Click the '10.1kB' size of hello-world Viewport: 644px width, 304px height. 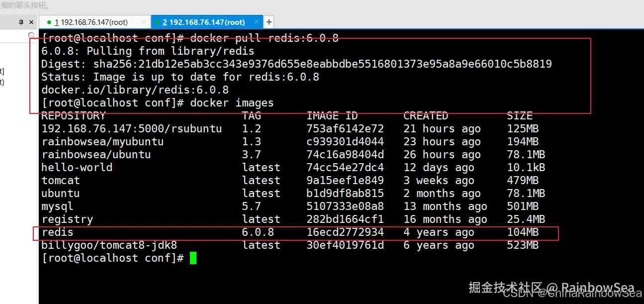pos(526,167)
